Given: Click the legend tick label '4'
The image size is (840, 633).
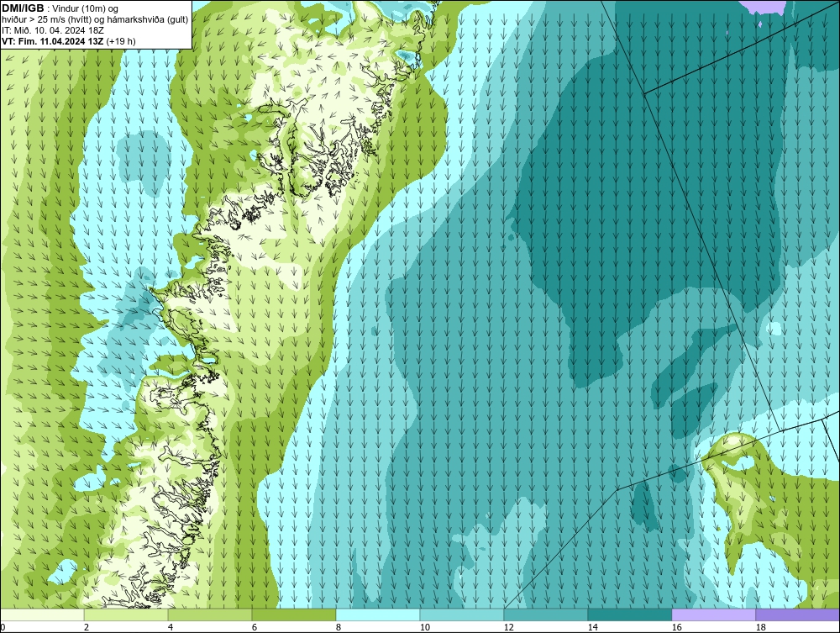Looking at the screenshot, I should 171,627.
